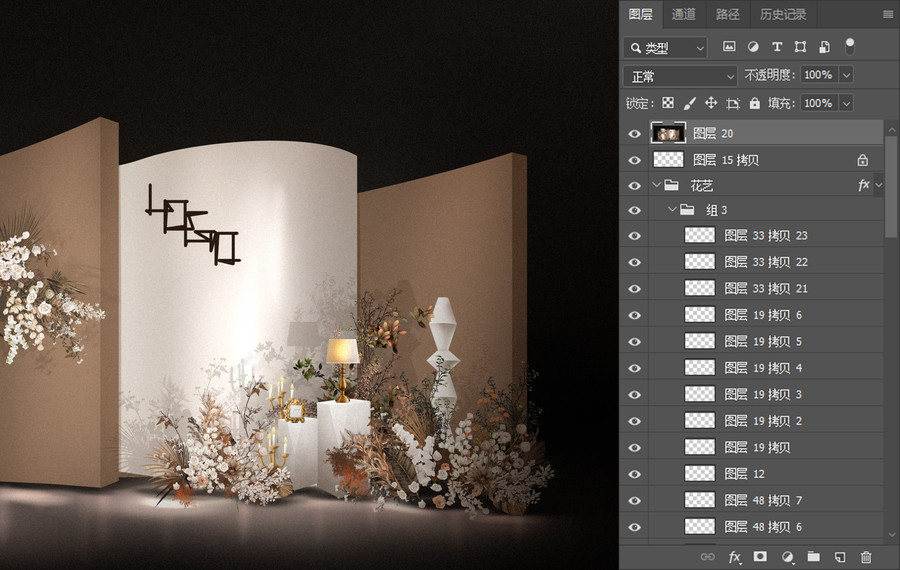
Task: Hide layer 图层 19 拷贝 6
Action: tap(634, 315)
